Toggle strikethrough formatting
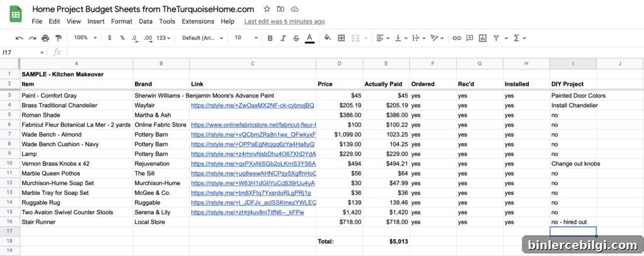This screenshot has height=256, width=644. (x=296, y=38)
